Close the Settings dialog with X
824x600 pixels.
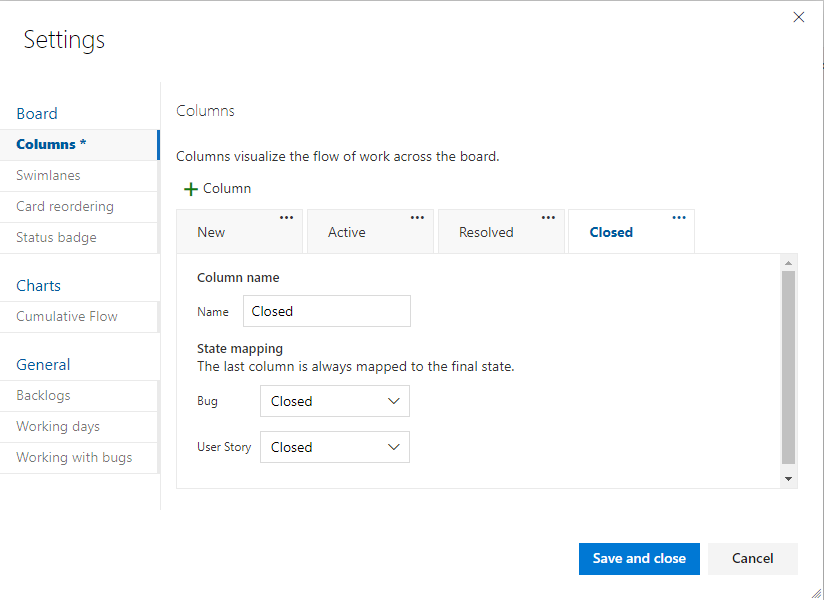pyautogui.click(x=799, y=17)
